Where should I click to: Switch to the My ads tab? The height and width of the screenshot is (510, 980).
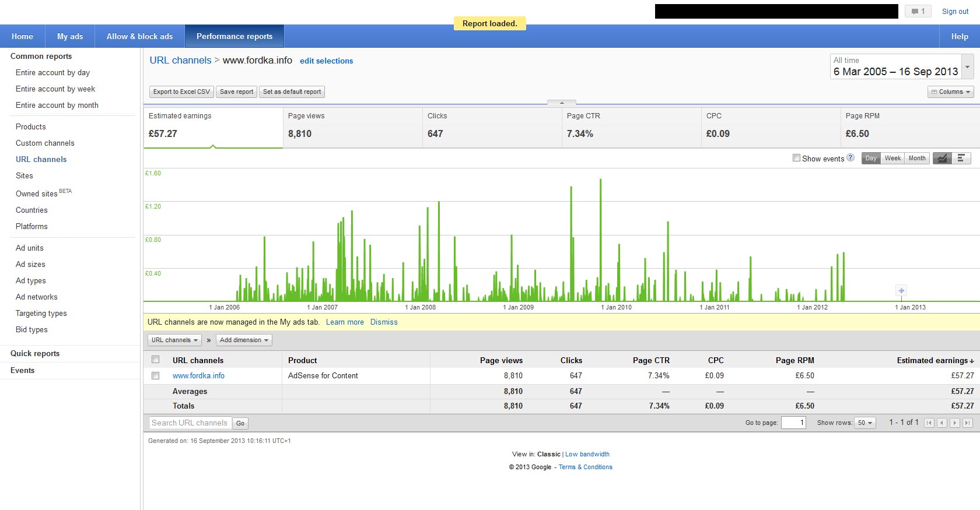[70, 36]
